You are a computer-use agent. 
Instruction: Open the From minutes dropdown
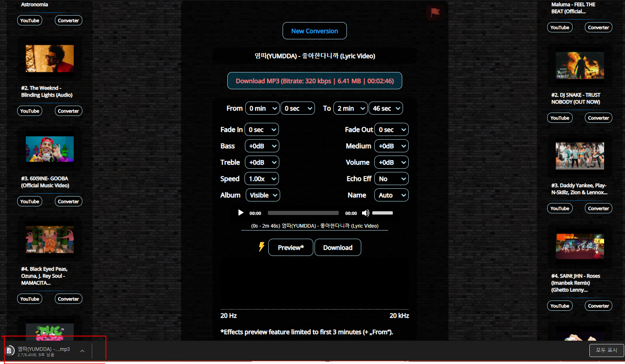[x=263, y=108]
